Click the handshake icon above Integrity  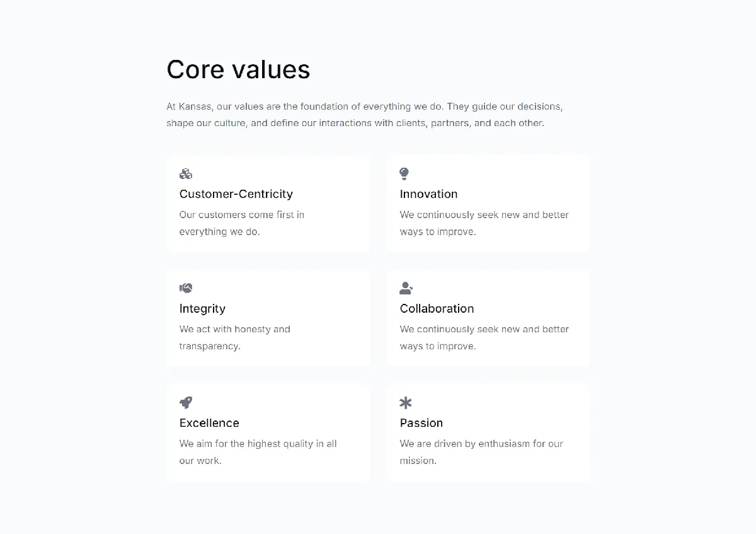186,288
